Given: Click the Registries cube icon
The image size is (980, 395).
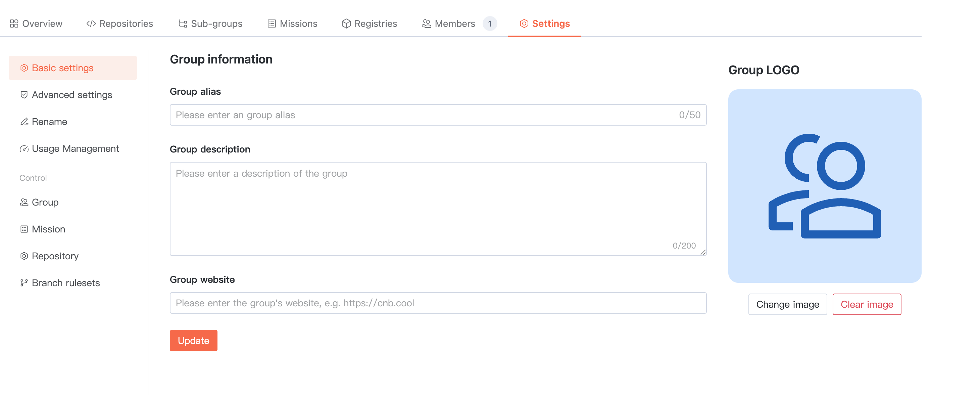Looking at the screenshot, I should (346, 24).
